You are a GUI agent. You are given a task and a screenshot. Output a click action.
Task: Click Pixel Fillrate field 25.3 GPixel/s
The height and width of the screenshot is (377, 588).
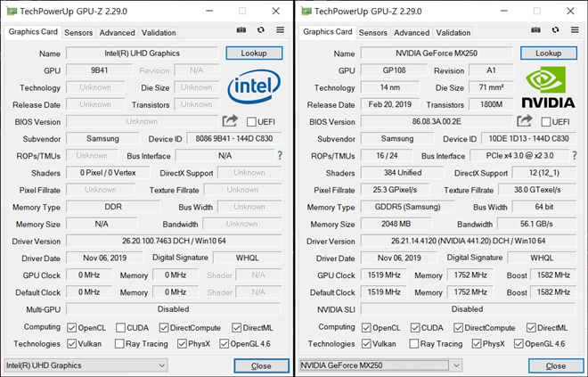[395, 190]
